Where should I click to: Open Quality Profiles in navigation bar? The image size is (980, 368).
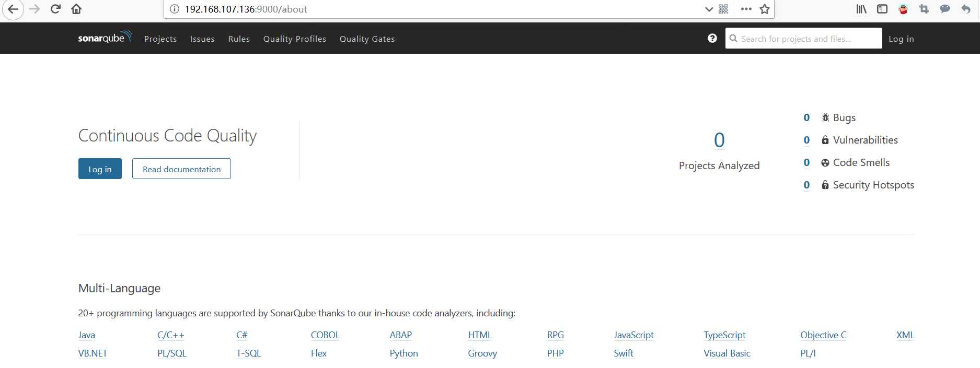295,39
